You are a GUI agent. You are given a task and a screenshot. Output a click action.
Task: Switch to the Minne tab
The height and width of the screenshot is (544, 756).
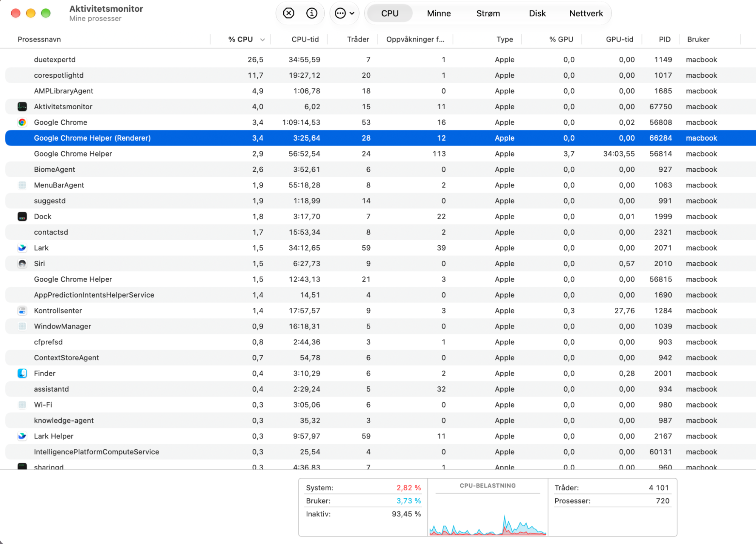pos(439,13)
